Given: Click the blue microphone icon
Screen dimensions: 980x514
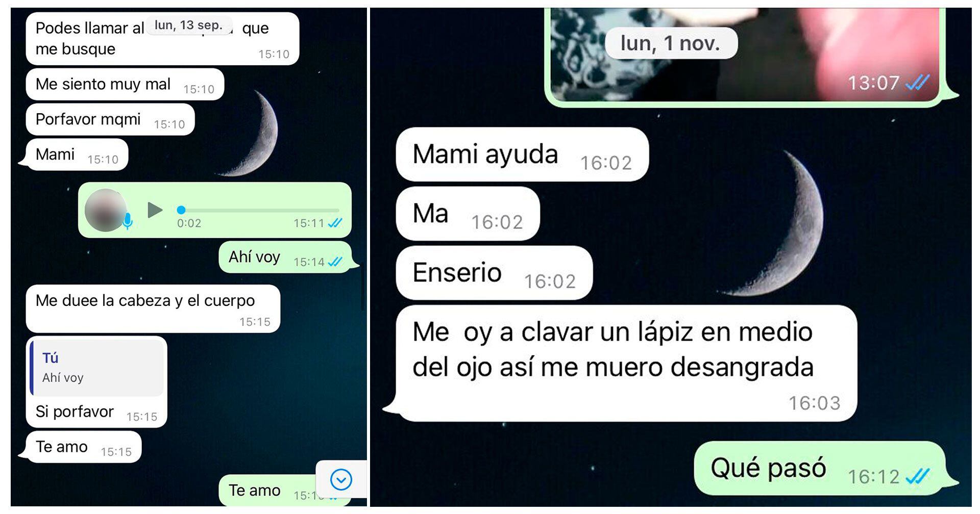Looking at the screenshot, I should pos(128,221).
